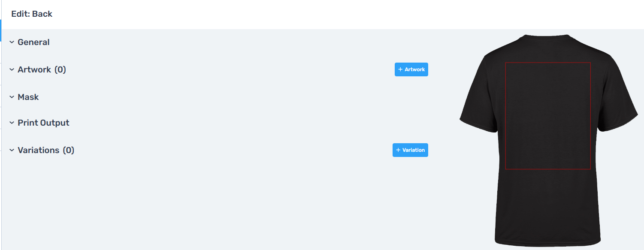Collapse the Artwork section chevron
This screenshot has width=644, height=250.
pos(12,69)
